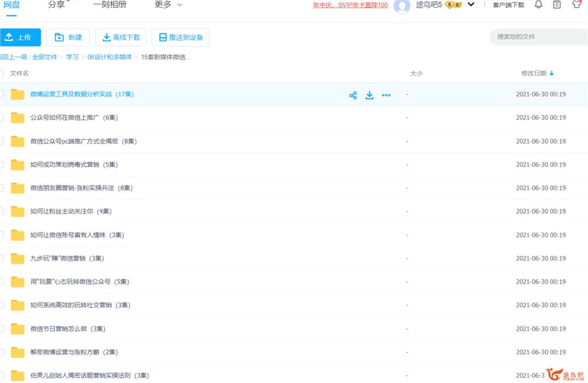Open the SVIP年卡直降100 promotion link
Image resolution: width=588 pixels, height=383 pixels.
[350, 5]
